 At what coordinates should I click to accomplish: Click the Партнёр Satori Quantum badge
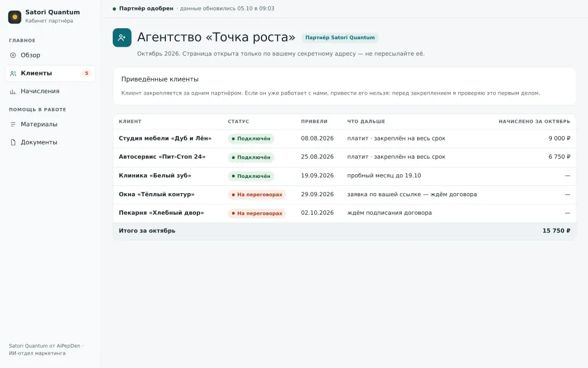pyautogui.click(x=340, y=37)
